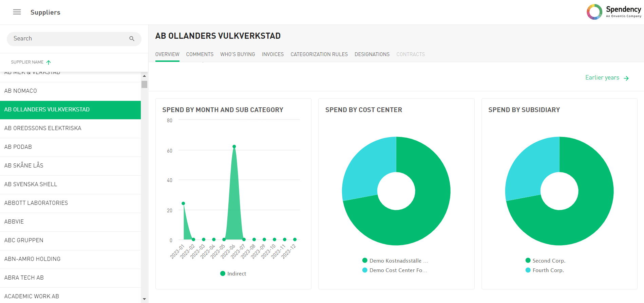Click the Earlier years link
Viewport: 644px width, 303px height.
pyautogui.click(x=602, y=78)
